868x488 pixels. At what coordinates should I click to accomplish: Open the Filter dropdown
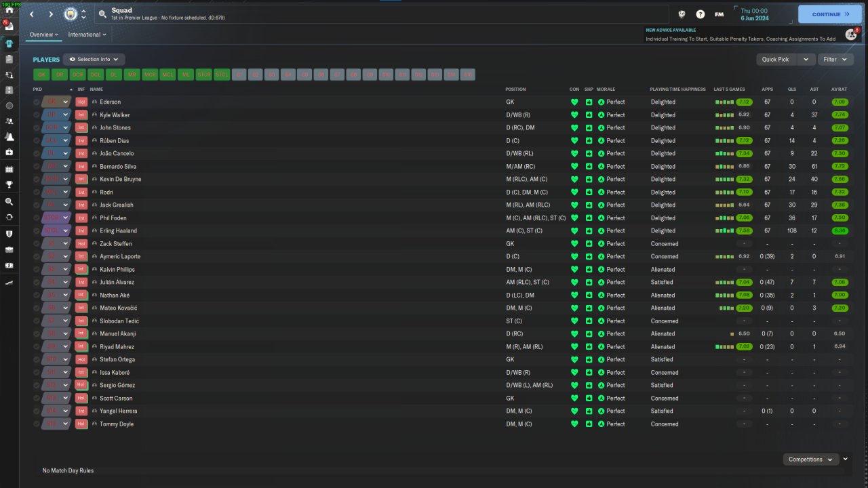pos(835,60)
